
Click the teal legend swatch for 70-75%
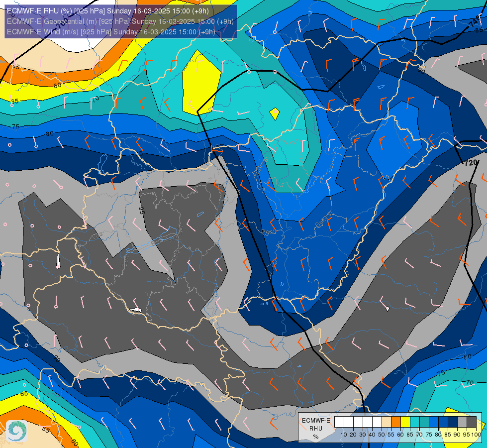[424, 422]
